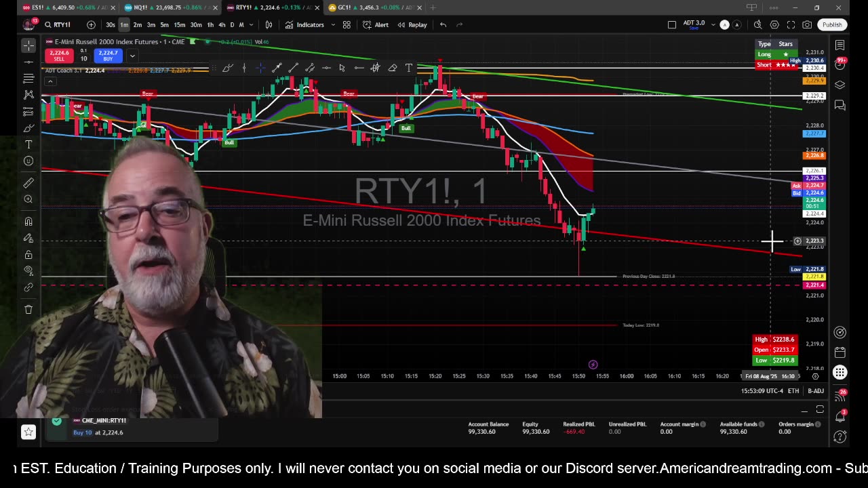Viewport: 868px width, 488px height.
Task: Select the Text tool in left sidebar
Action: (x=28, y=144)
